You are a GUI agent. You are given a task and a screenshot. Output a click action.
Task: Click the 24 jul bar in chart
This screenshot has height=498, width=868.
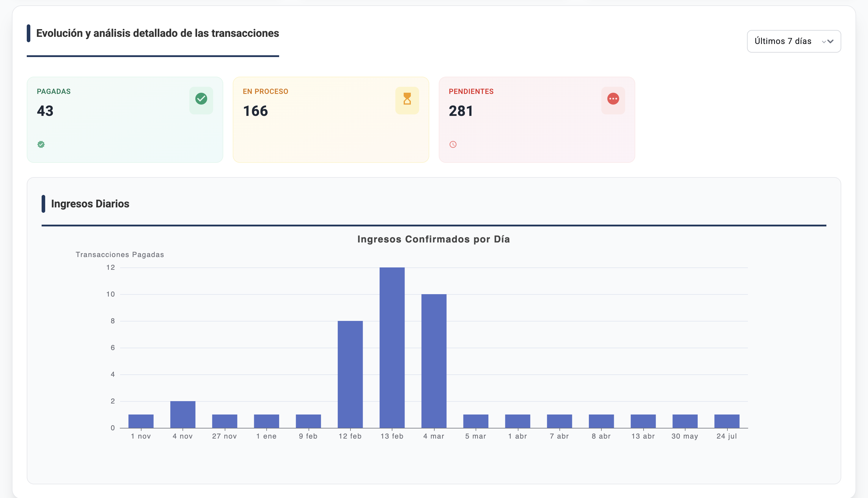[x=727, y=421]
